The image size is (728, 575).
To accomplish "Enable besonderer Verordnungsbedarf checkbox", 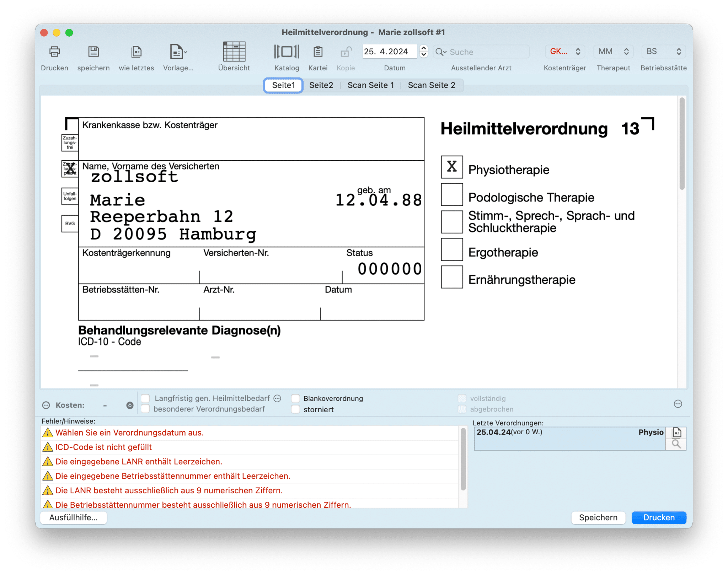I will [x=145, y=409].
